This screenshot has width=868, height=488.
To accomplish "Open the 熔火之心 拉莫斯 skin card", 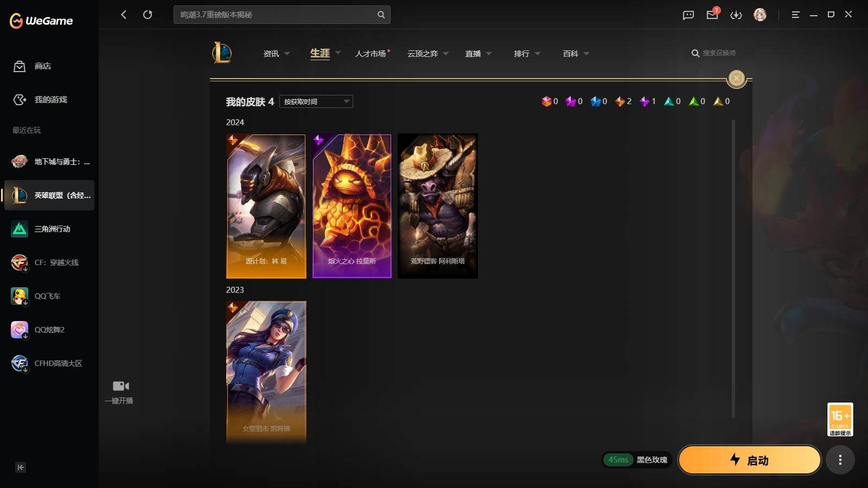I will point(352,207).
